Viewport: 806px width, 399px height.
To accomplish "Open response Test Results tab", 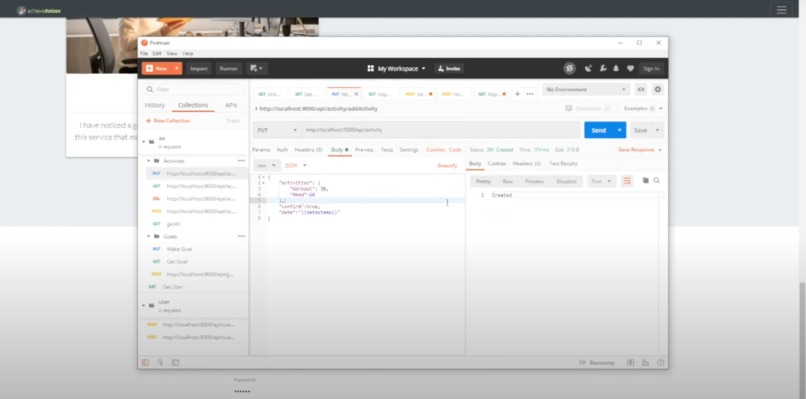I will click(563, 164).
